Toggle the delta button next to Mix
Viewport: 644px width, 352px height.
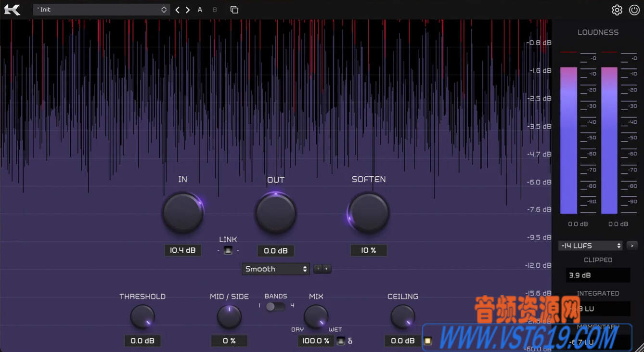click(x=341, y=341)
